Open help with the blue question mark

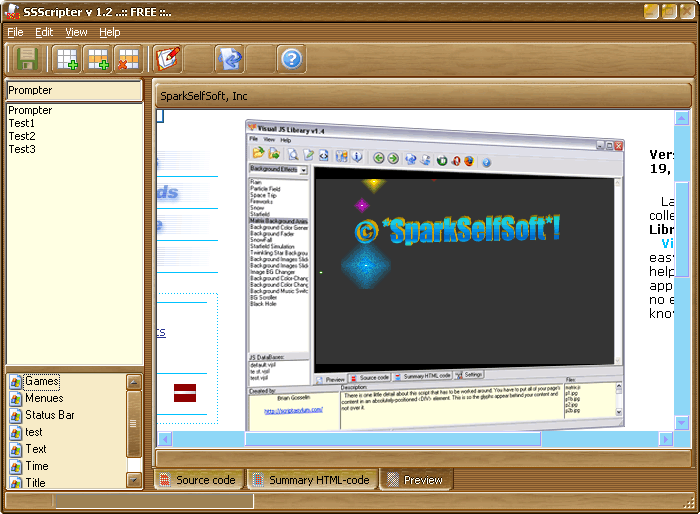click(292, 59)
